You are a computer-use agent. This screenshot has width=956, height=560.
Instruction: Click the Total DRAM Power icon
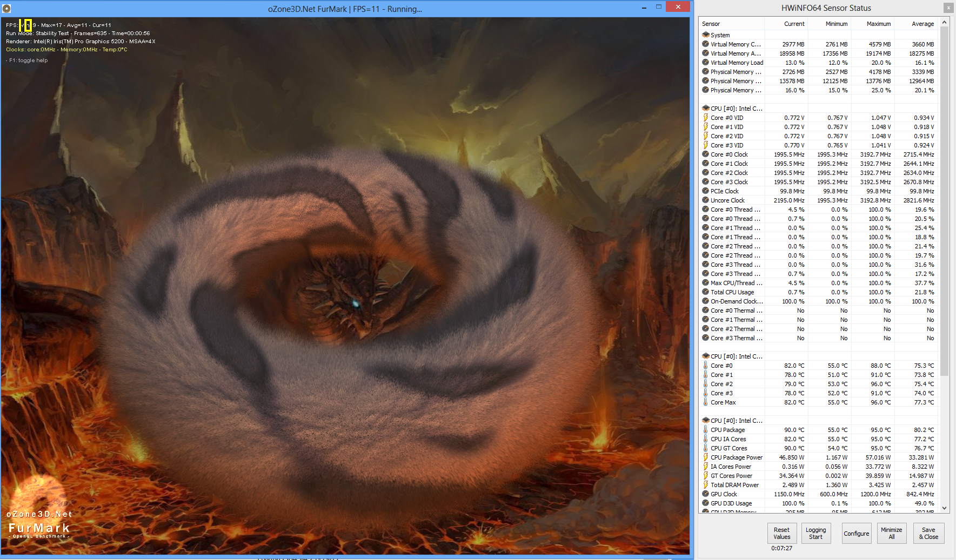(x=705, y=484)
